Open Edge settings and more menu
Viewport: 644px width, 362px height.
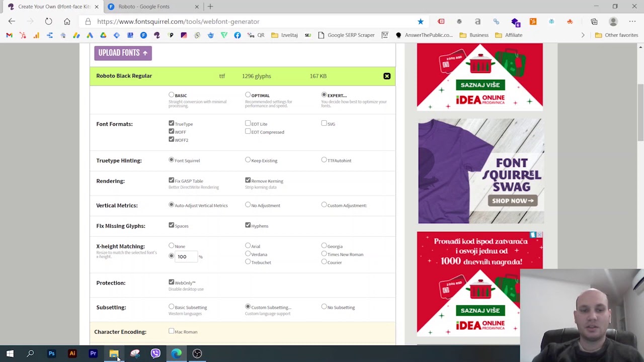click(632, 22)
